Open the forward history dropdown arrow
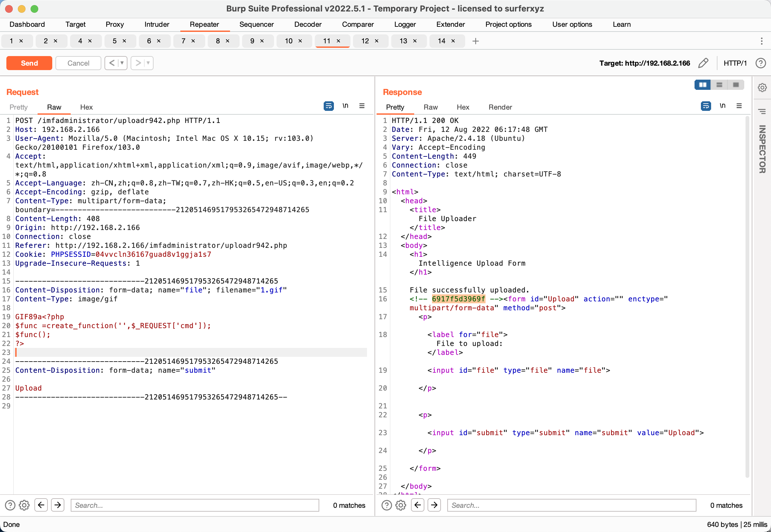The image size is (771, 532). tap(148, 63)
